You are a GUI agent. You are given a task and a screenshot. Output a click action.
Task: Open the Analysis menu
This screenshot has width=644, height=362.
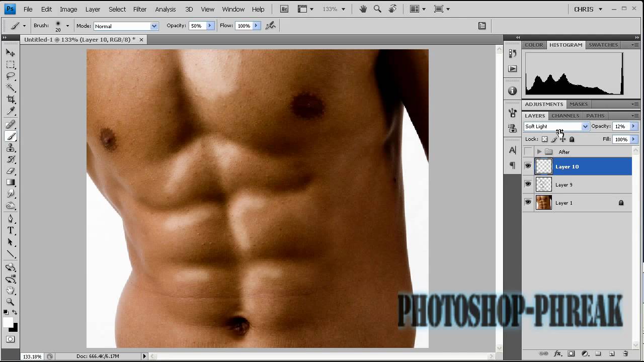pos(166,9)
